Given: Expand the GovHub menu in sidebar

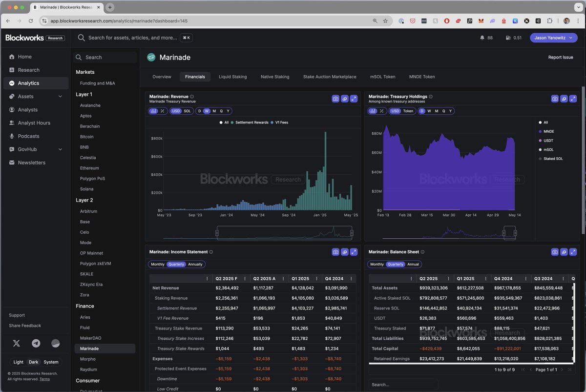Looking at the screenshot, I should (x=61, y=149).
